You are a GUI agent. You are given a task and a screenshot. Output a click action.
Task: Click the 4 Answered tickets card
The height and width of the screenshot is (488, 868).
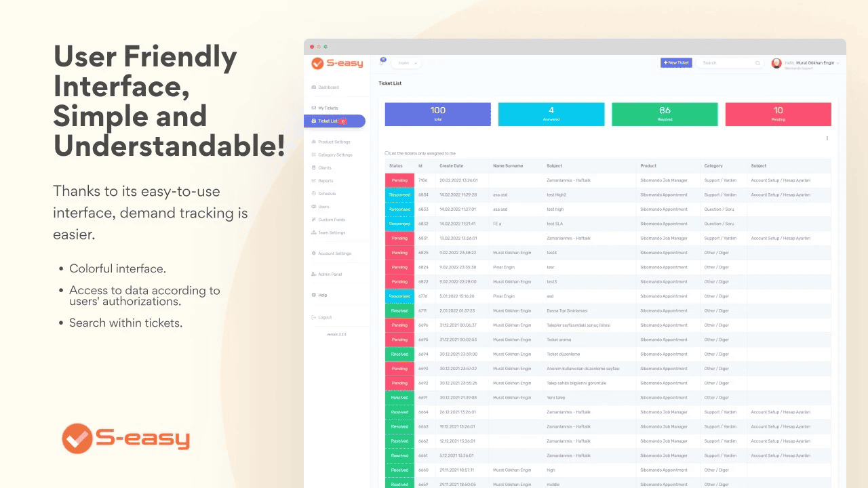click(551, 115)
